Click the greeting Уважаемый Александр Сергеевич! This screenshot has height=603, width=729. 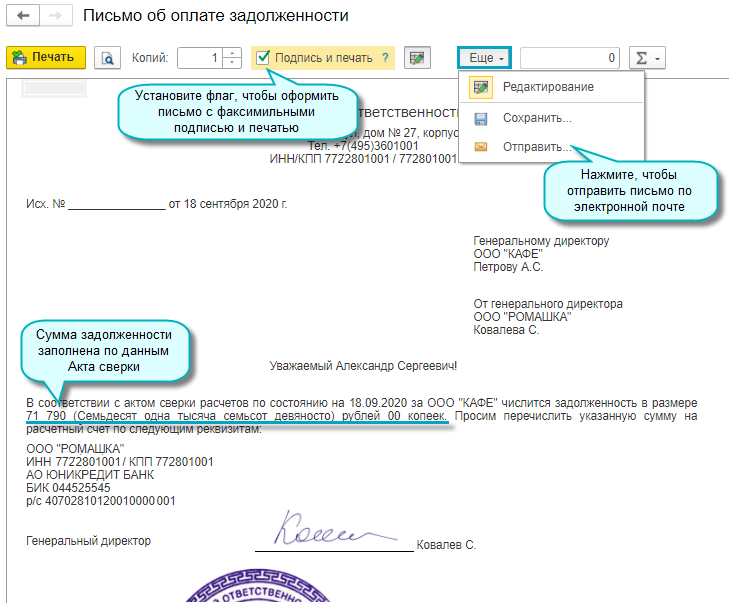click(363, 366)
